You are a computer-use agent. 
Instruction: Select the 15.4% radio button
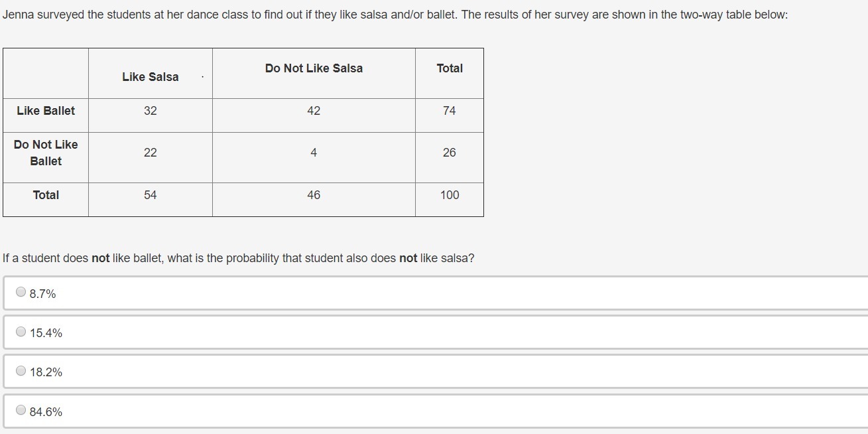tap(21, 332)
